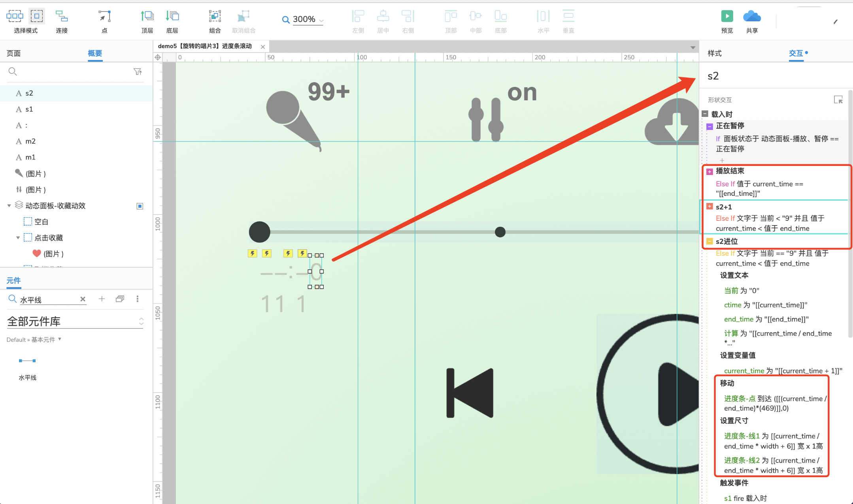Switch to the 样式 tab
Screen dimensions: 853x504
pyautogui.click(x=714, y=53)
